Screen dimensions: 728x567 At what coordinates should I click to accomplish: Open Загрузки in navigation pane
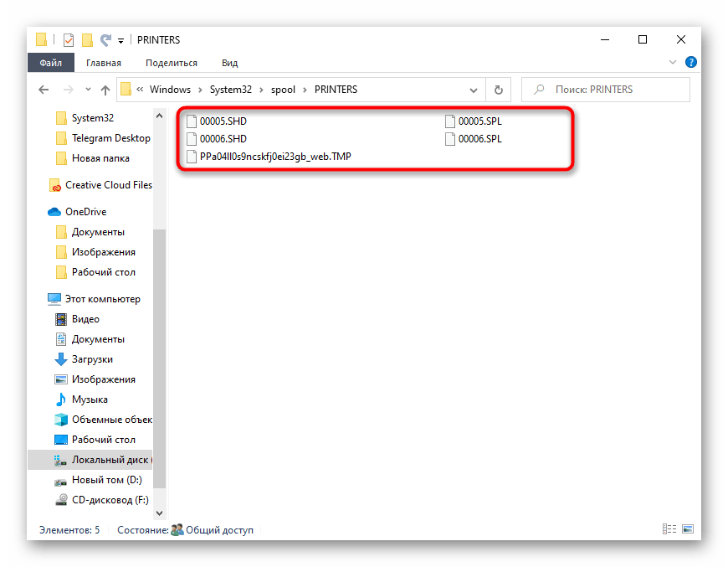point(92,359)
